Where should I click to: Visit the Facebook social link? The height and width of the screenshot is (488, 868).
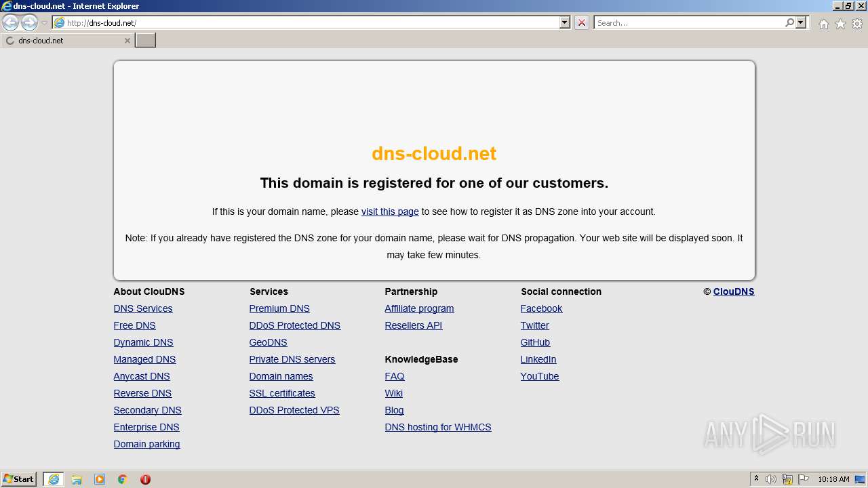(541, 308)
